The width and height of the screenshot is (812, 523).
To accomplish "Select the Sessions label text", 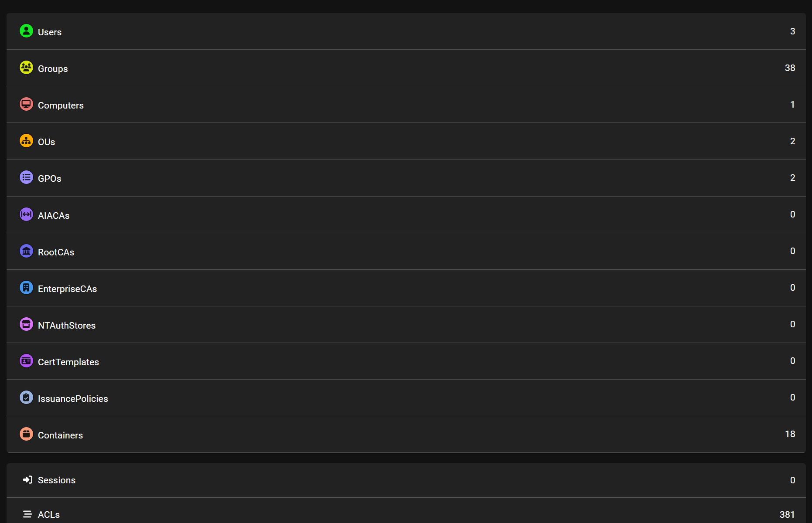I will [57, 480].
